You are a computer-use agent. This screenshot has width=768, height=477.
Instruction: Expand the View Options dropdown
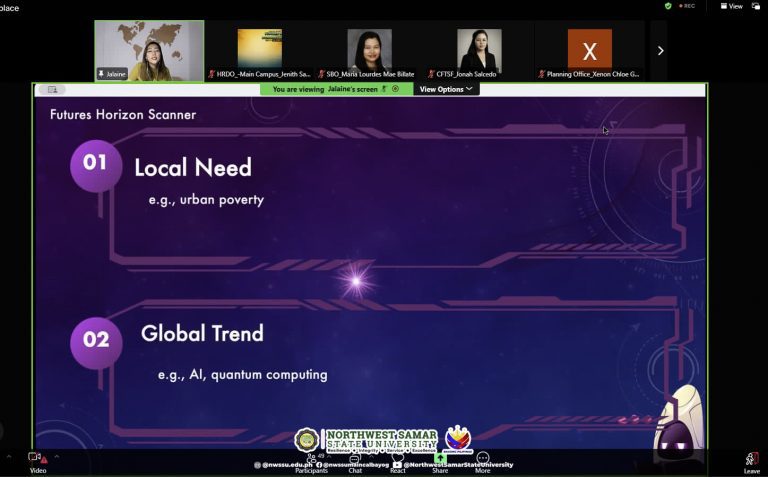446,89
